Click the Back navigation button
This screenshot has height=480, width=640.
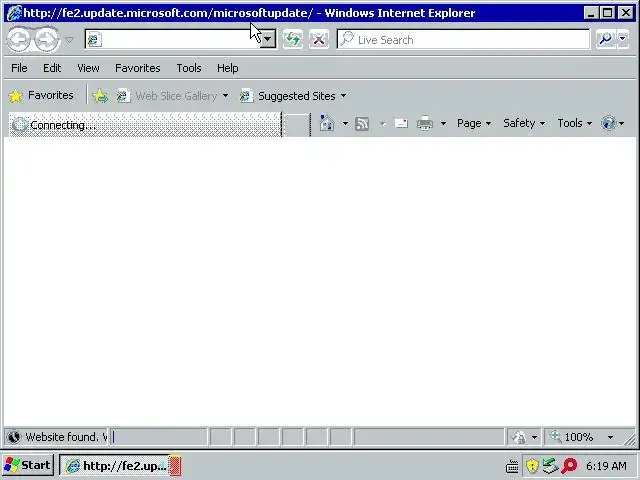point(19,40)
